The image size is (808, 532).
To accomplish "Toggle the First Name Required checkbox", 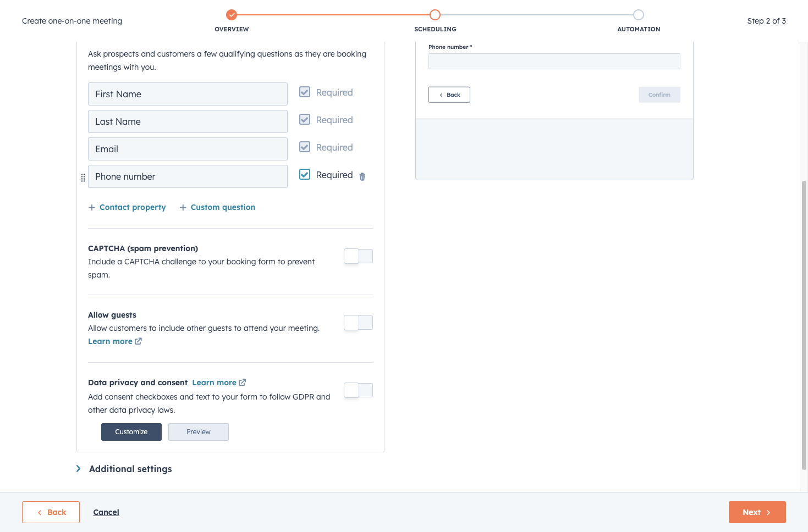I will tap(305, 92).
